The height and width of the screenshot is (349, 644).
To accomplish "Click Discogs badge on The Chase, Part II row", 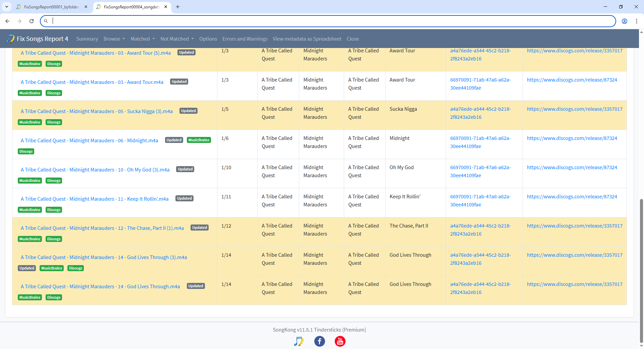I will (54, 239).
